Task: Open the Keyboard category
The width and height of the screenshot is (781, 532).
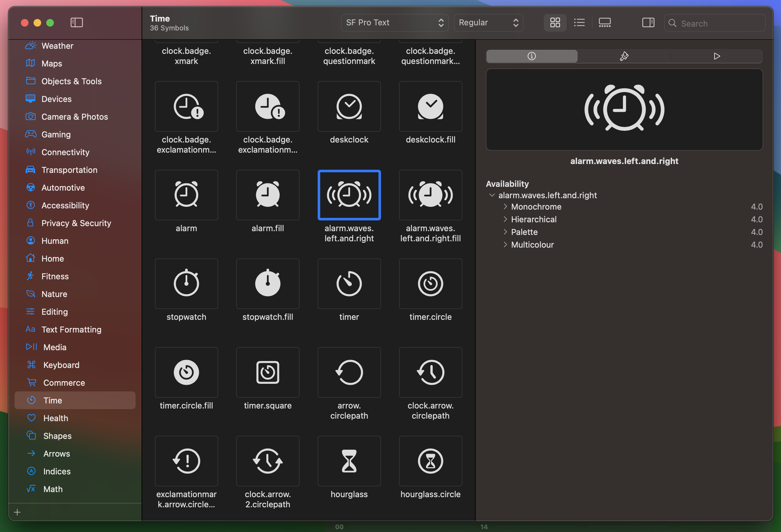Action: tap(75, 365)
